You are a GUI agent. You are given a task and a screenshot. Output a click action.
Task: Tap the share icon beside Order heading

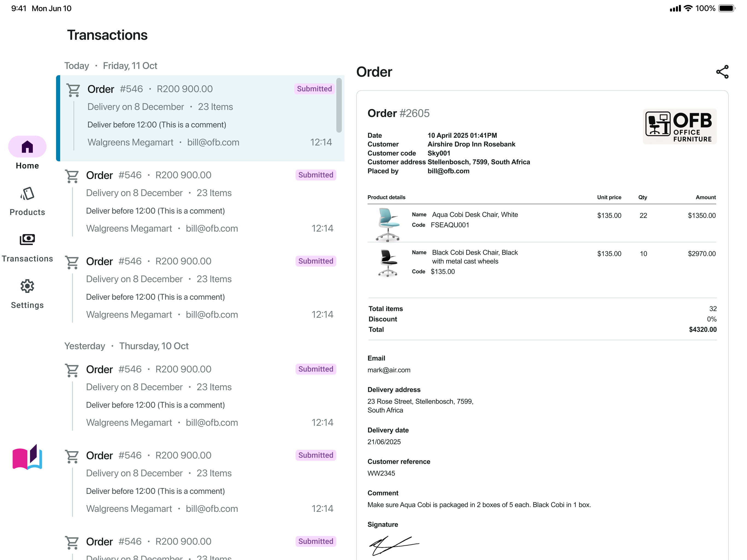coord(722,72)
